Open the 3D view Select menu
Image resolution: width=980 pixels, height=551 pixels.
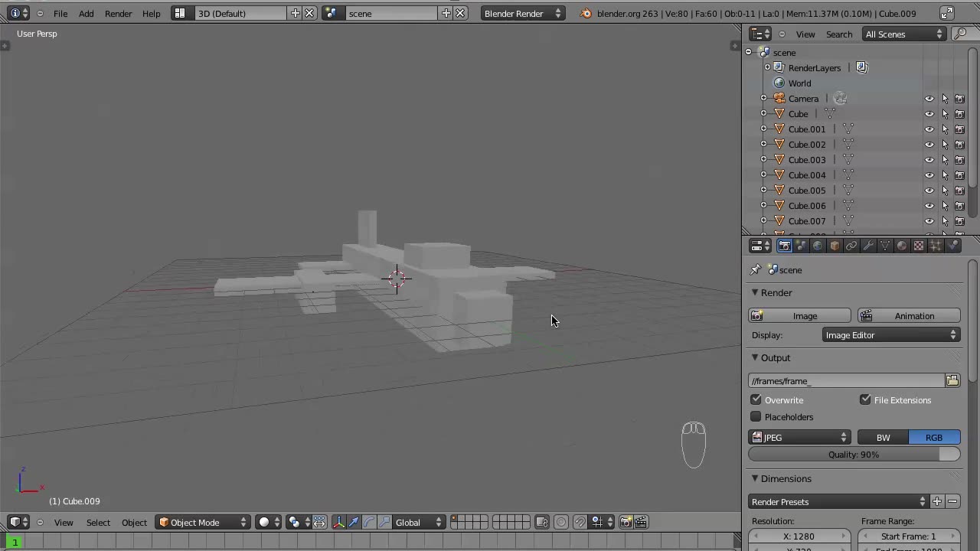click(98, 522)
